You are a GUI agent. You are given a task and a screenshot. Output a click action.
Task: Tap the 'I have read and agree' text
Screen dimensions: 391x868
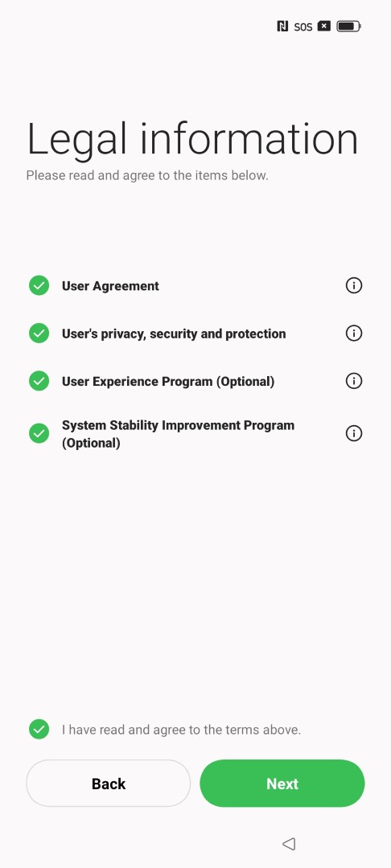click(181, 730)
